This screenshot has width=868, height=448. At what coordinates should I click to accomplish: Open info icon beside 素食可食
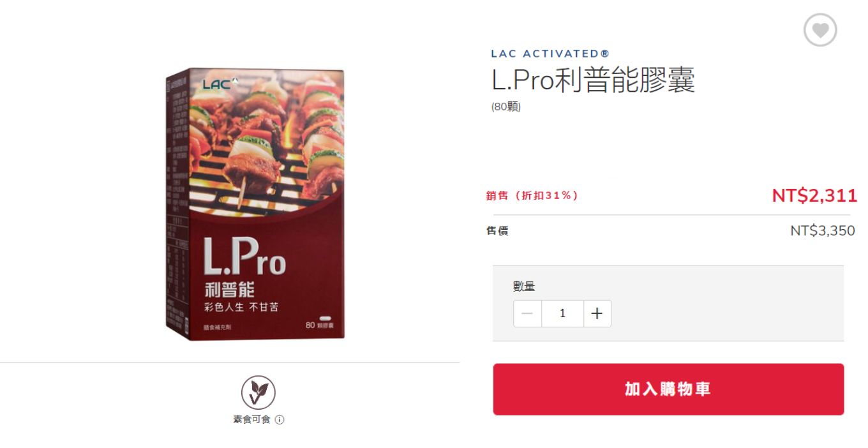pyautogui.click(x=280, y=420)
